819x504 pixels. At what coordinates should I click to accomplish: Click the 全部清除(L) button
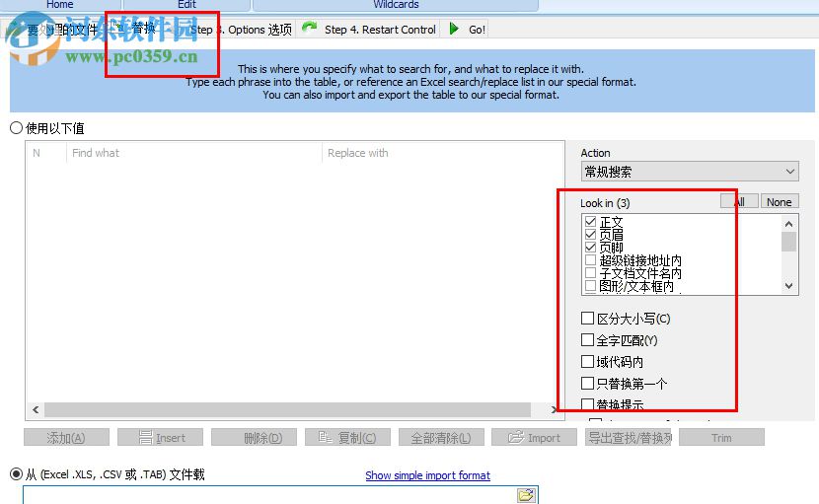pyautogui.click(x=441, y=438)
